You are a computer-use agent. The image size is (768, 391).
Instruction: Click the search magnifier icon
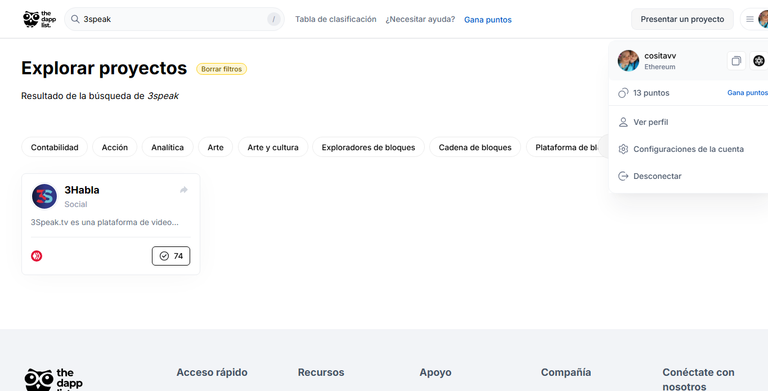click(x=75, y=19)
